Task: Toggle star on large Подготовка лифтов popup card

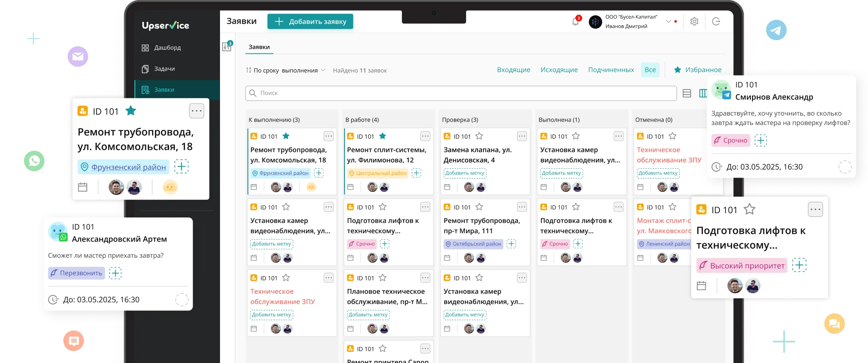Action: pyautogui.click(x=749, y=209)
